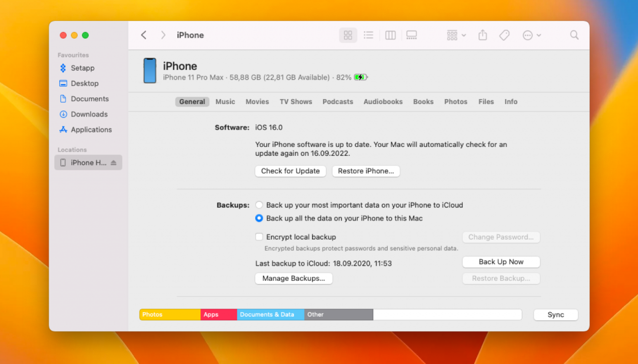
Task: Open the General tab
Action: coord(192,102)
